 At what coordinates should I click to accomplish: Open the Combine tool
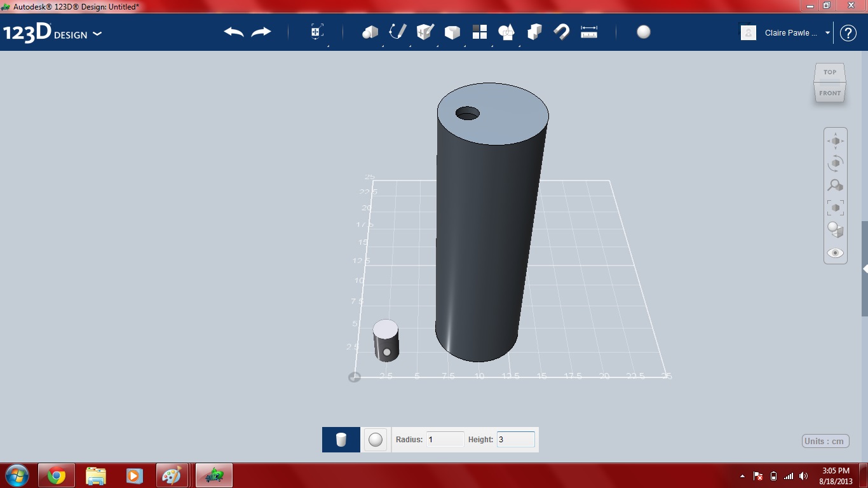click(x=534, y=32)
